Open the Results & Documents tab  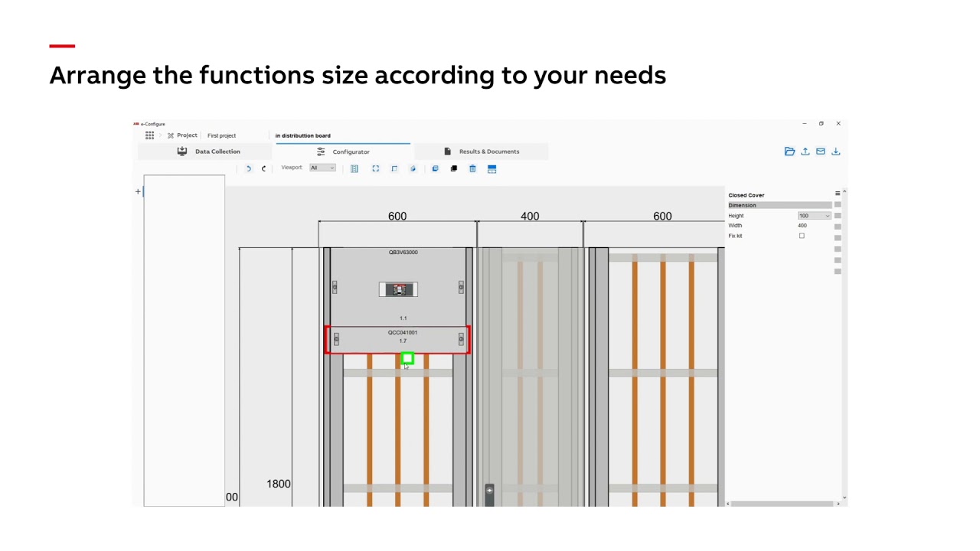(x=482, y=152)
